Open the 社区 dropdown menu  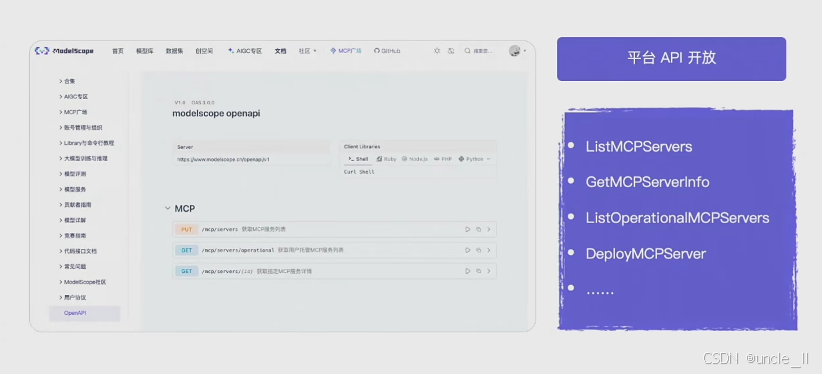tap(308, 51)
